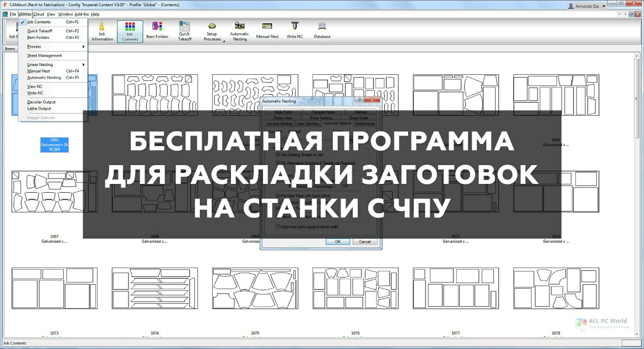Open the Window menu

pos(65,14)
